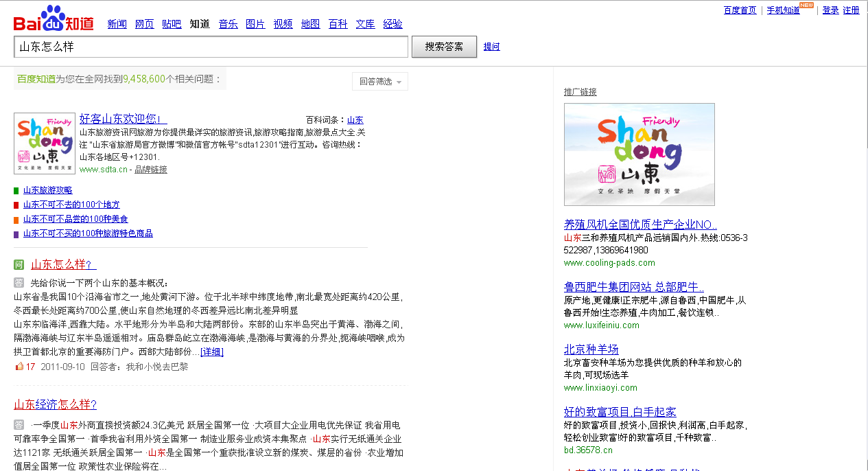868x471 pixels.
Task: Open the 好客山东欢迎您 result title
Action: (x=124, y=119)
